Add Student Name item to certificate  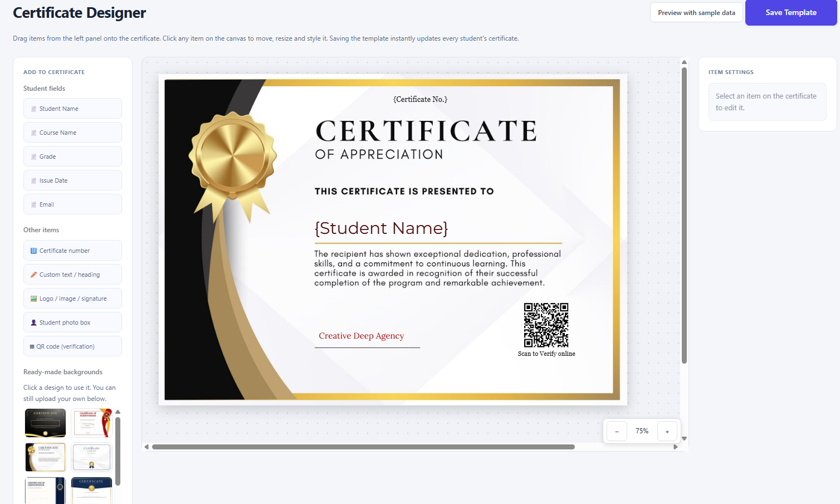[72, 109]
